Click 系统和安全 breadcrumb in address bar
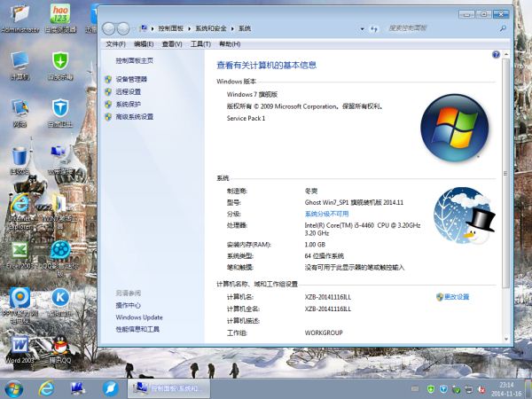The image size is (532, 399). (211, 28)
